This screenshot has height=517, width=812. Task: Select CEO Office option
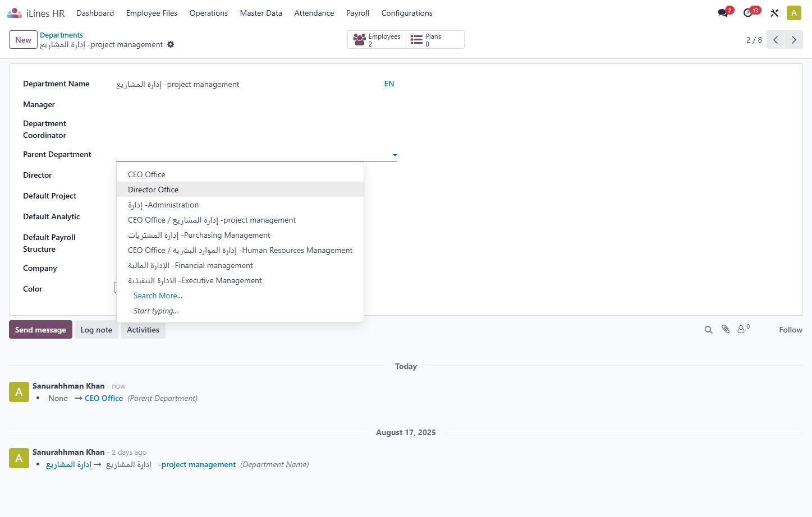click(240, 174)
